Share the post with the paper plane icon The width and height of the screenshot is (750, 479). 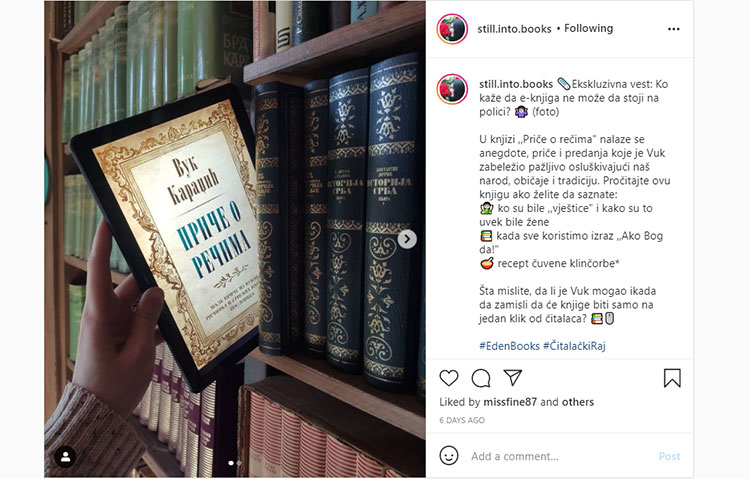click(512, 378)
